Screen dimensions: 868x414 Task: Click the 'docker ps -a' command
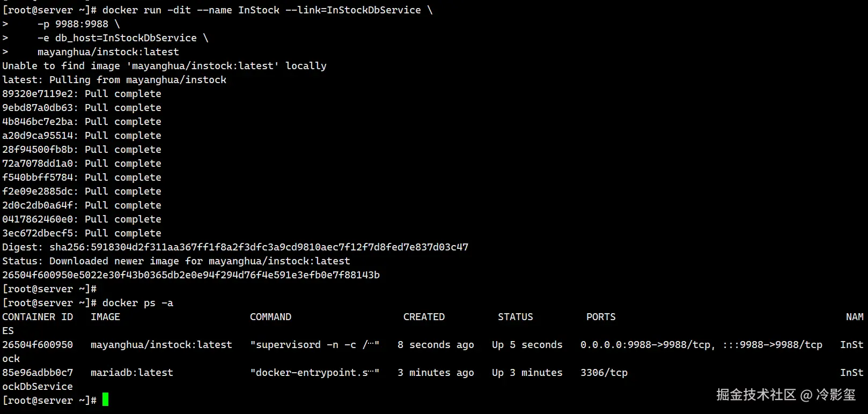[x=138, y=303]
